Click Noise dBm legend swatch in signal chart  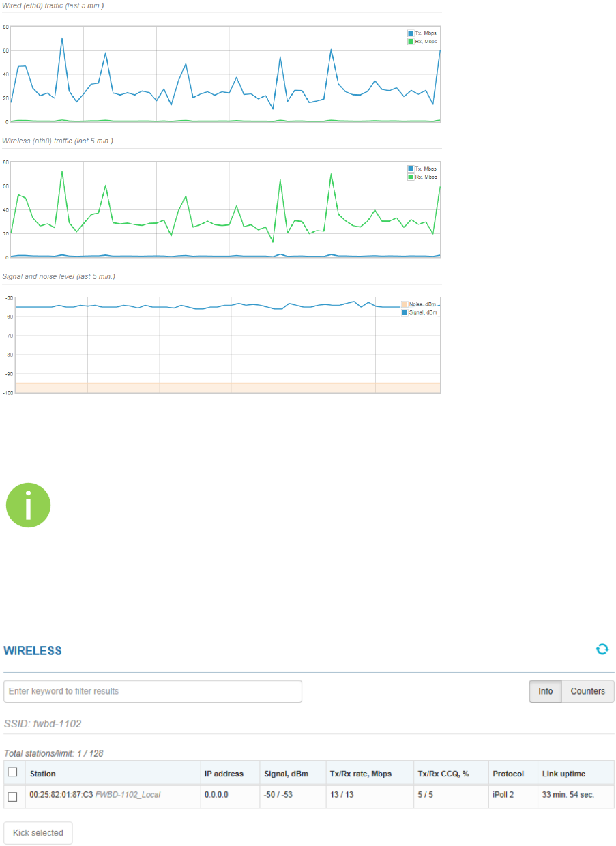pyautogui.click(x=405, y=304)
